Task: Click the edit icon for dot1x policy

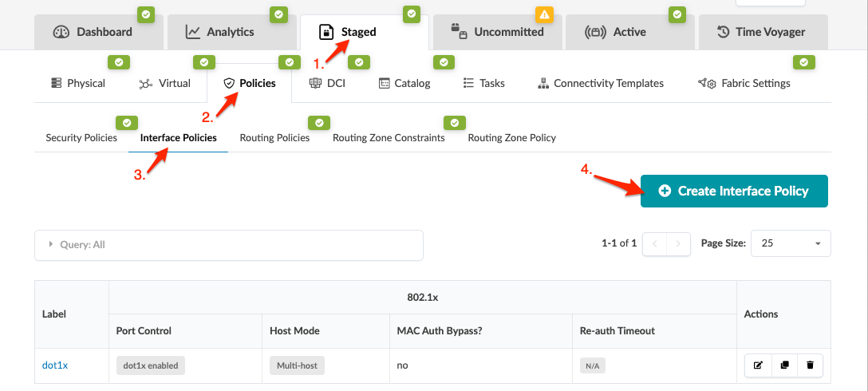Action: [x=758, y=365]
